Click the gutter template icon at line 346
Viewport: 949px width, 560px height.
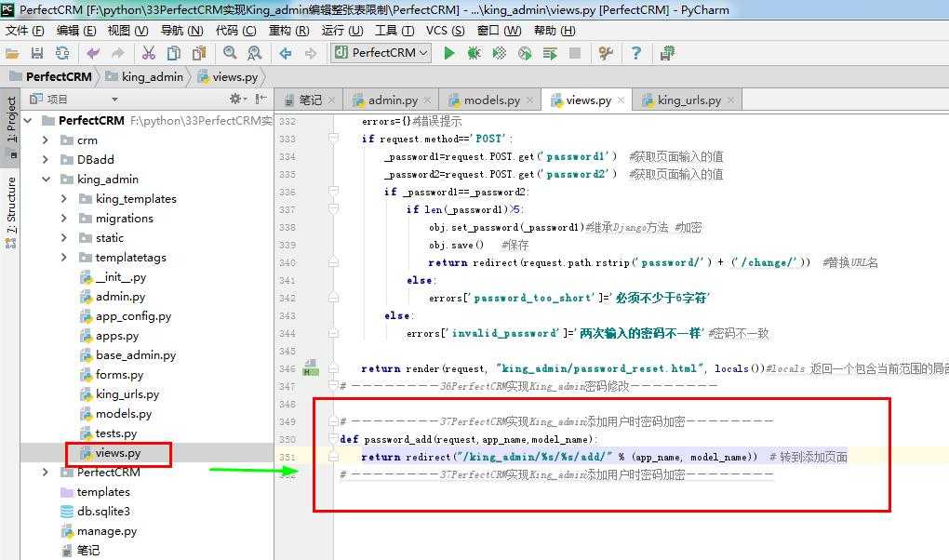point(311,367)
